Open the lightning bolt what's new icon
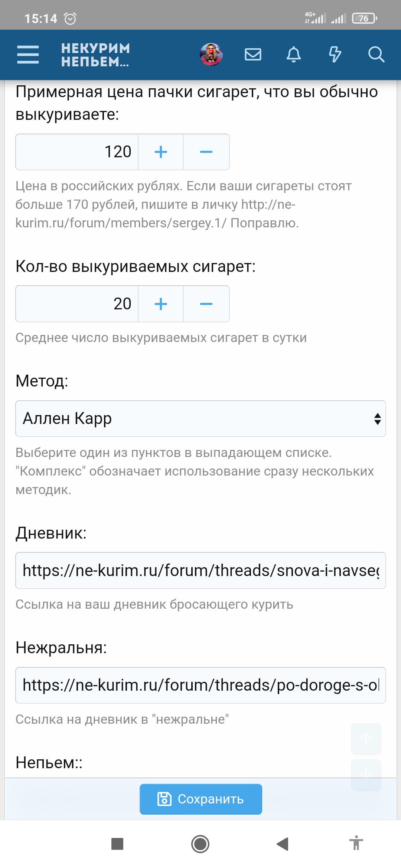Screen dimensions: 401x868 pos(335,55)
